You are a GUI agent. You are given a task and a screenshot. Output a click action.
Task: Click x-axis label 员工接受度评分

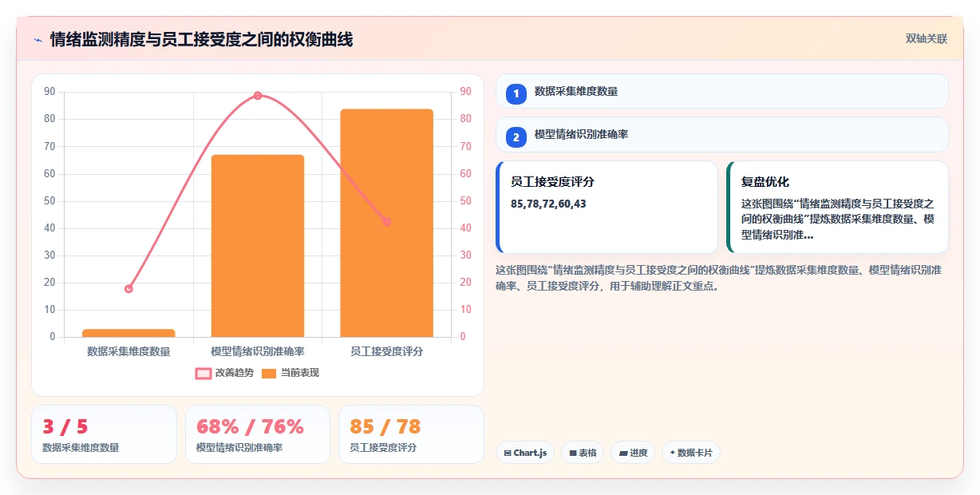[386, 351]
